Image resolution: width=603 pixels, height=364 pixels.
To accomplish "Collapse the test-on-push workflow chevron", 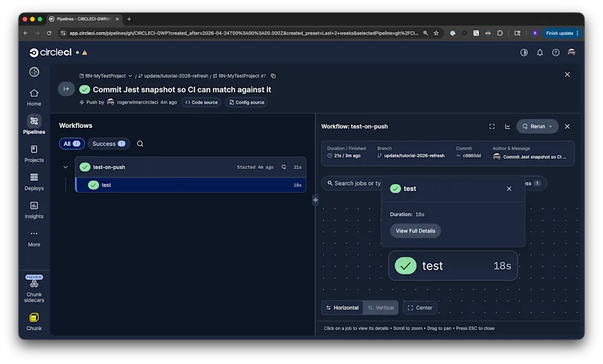I will point(66,167).
